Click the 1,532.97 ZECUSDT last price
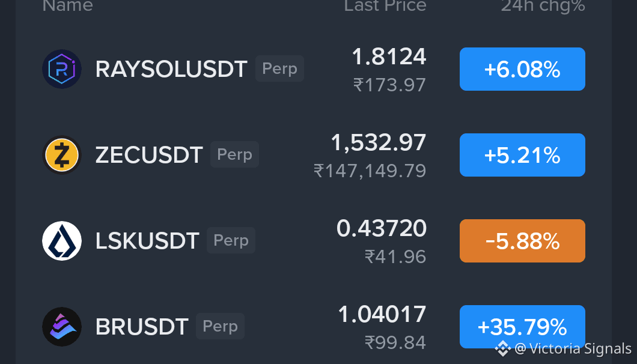The image size is (637, 364). coord(379,142)
